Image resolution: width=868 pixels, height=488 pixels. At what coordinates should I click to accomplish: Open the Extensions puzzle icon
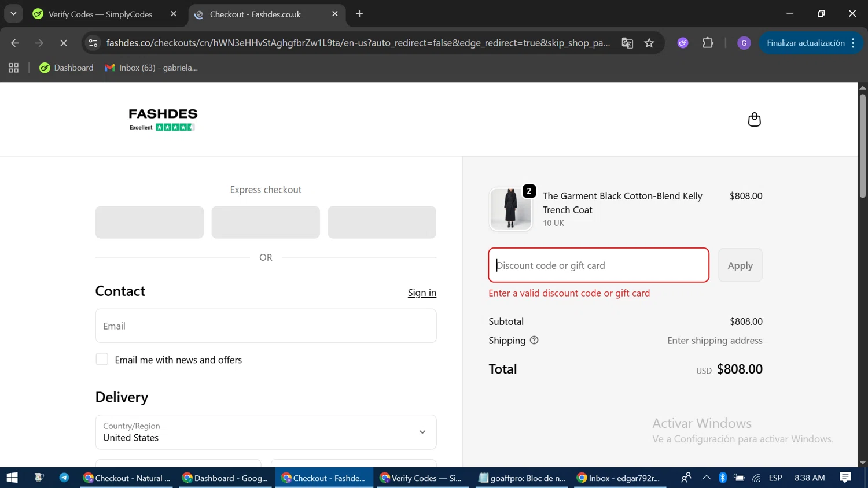(x=708, y=43)
